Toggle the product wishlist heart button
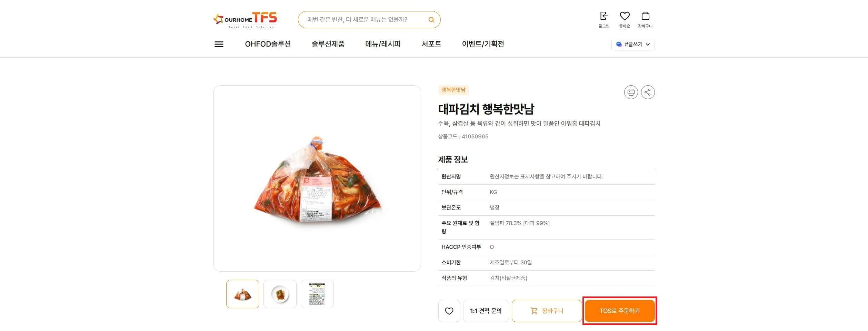The width and height of the screenshot is (868, 331). tap(449, 311)
